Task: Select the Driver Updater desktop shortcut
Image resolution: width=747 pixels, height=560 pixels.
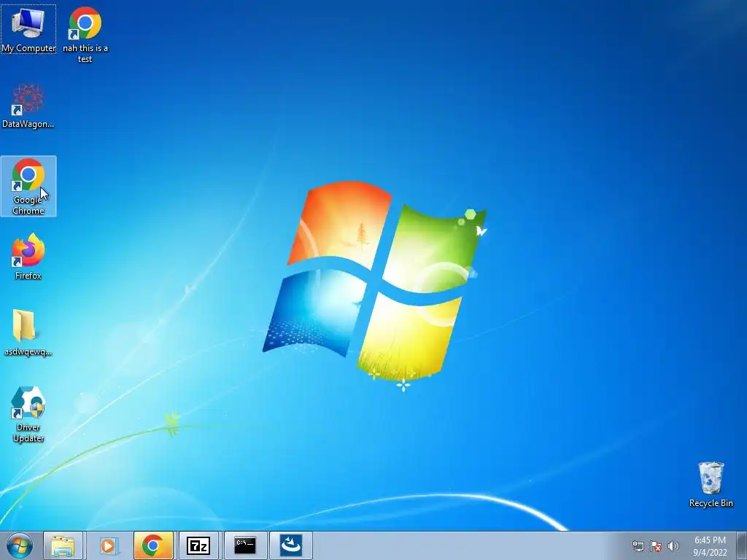Action: coord(28,414)
